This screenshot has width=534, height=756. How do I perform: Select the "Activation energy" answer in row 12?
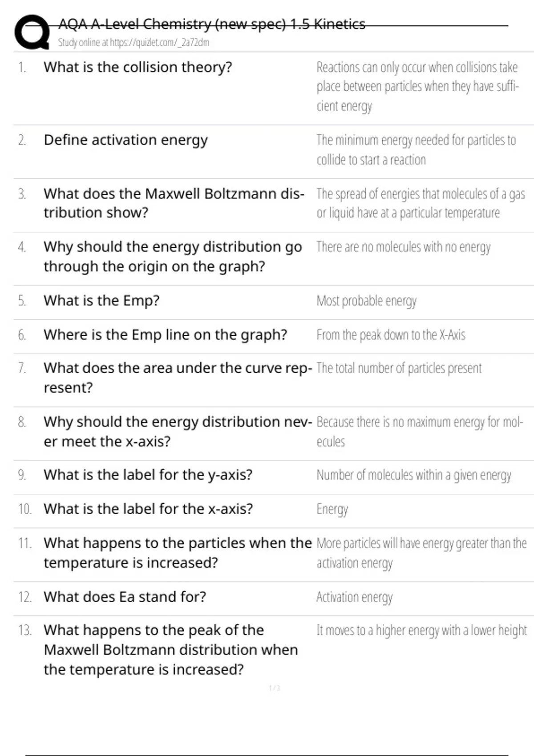(x=354, y=597)
